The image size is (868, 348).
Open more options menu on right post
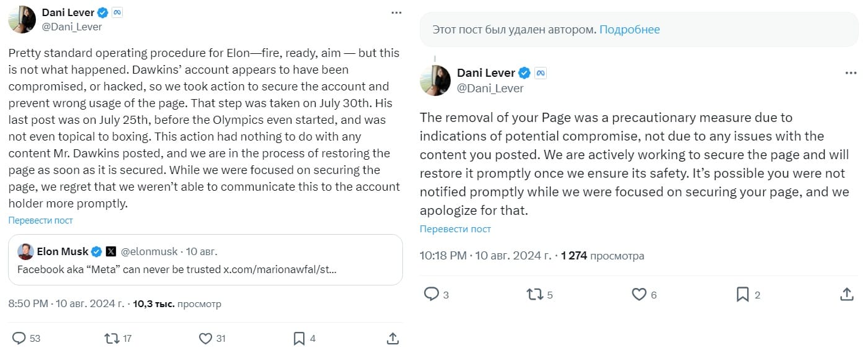coord(851,73)
